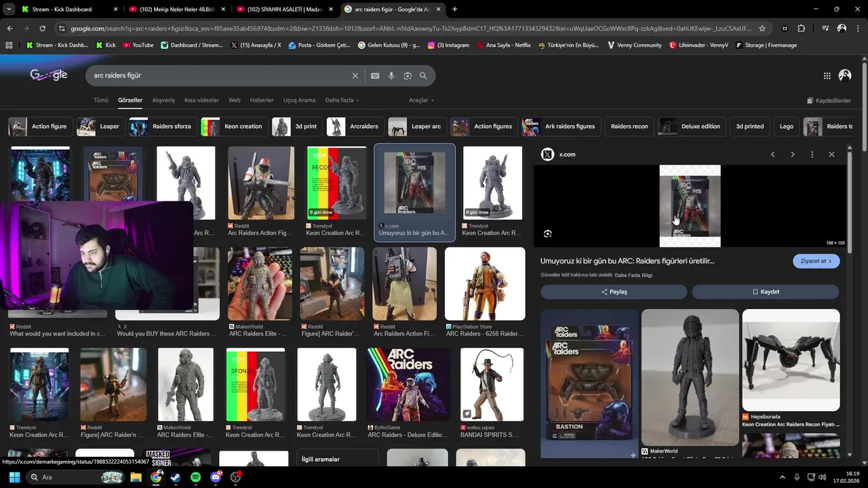Open Daha Fazla Bilgi copyright link
The height and width of the screenshot is (488, 868).
633,275
